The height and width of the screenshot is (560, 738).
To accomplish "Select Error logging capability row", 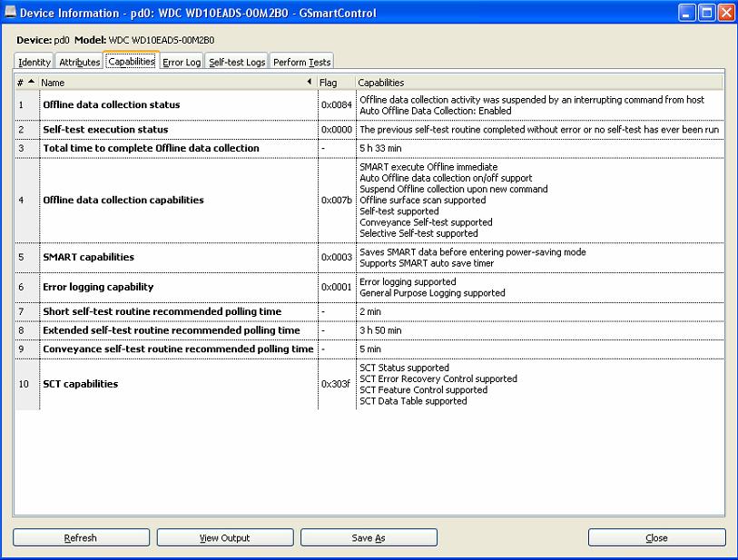I will click(369, 287).
